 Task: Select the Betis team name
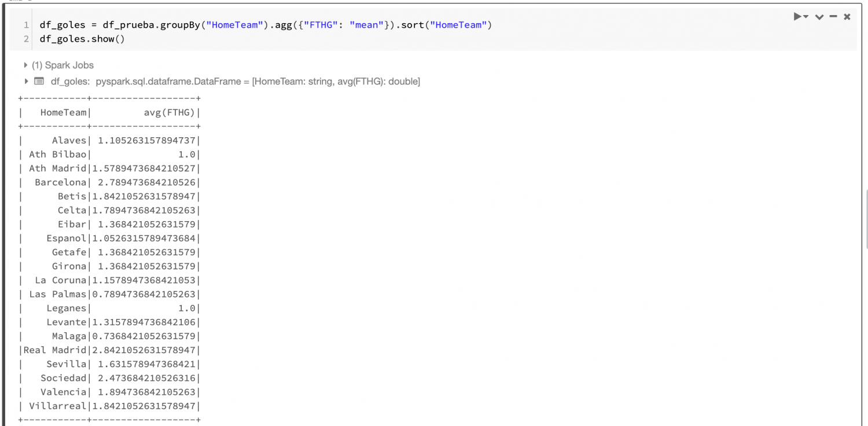tap(72, 196)
